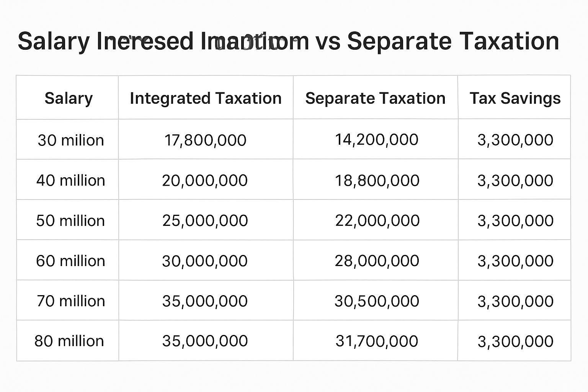Click the table title heading text

click(x=288, y=41)
